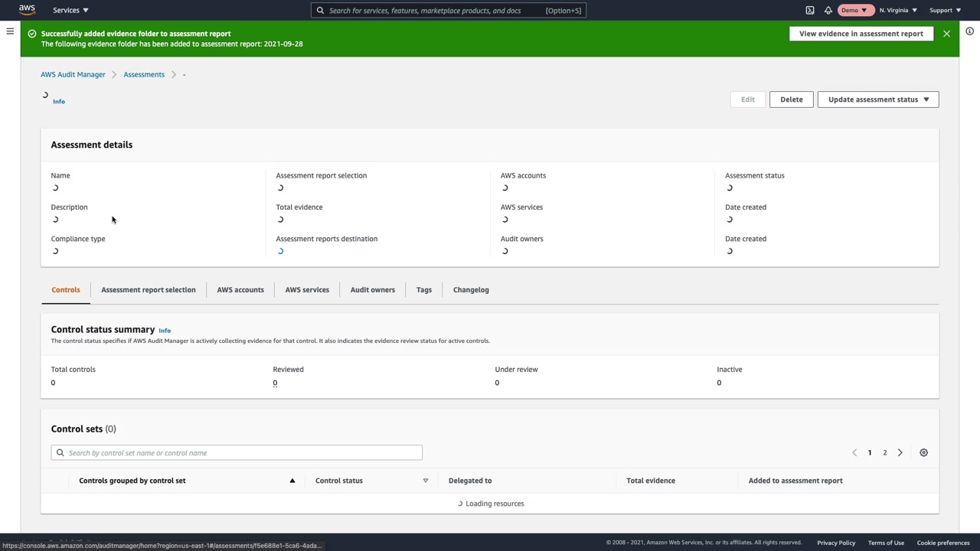Go to the previous page of control sets

coord(854,453)
